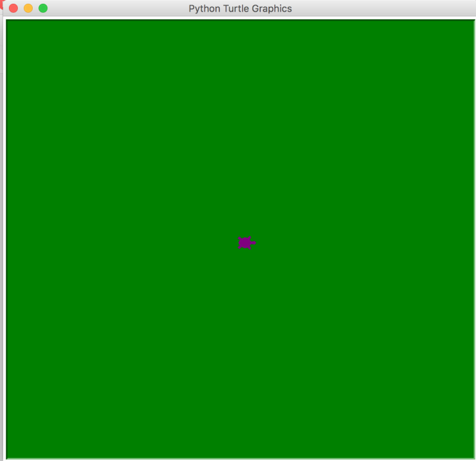Click the white border left of the canvas
The width and height of the screenshot is (476, 461).
coord(4,237)
